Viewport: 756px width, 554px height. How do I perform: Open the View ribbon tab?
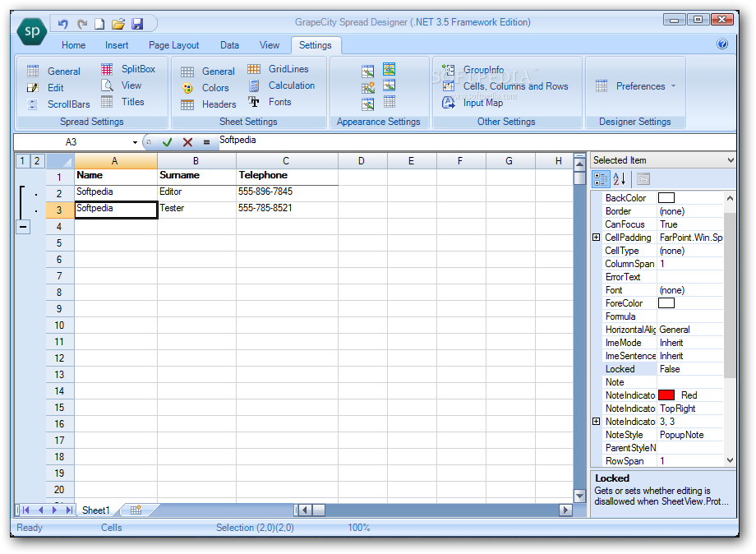point(269,45)
